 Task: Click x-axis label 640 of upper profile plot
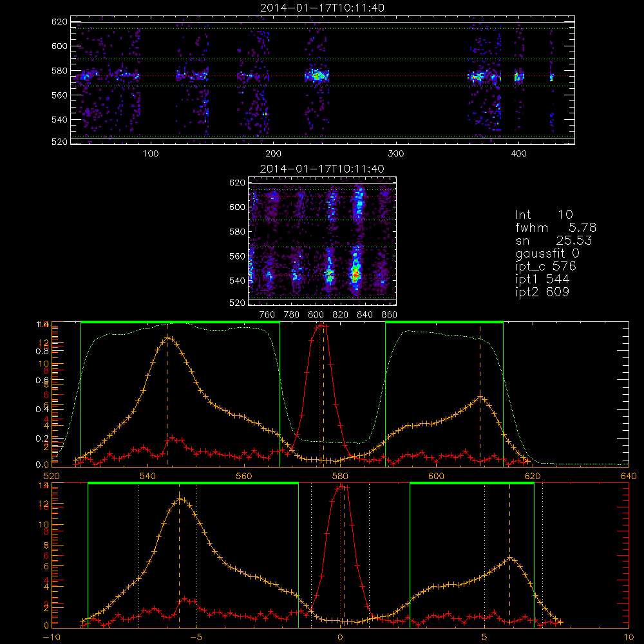click(629, 476)
